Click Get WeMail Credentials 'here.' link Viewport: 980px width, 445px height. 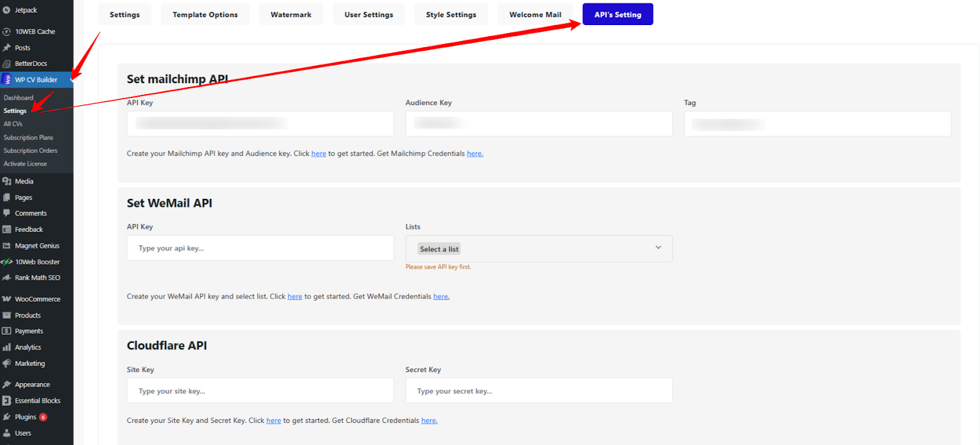(x=442, y=296)
